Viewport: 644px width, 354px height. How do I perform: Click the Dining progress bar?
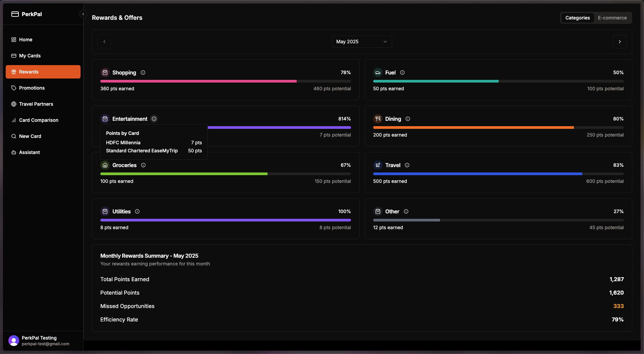click(x=498, y=128)
